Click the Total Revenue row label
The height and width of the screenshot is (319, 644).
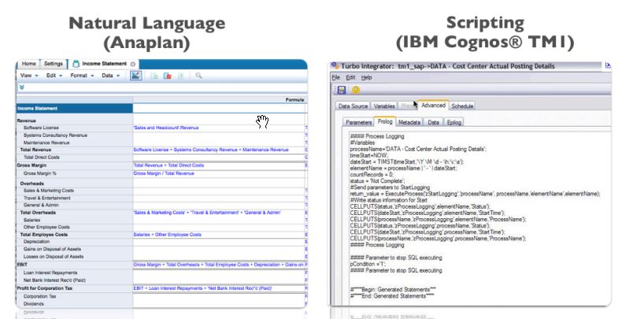tap(35, 150)
